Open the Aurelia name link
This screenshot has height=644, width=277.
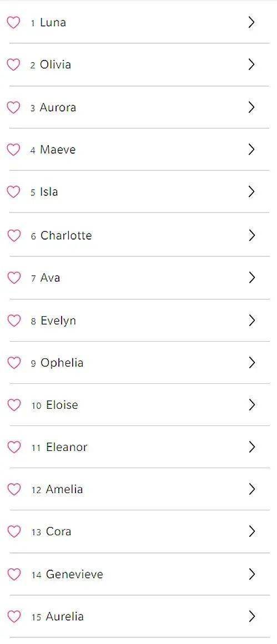64,616
